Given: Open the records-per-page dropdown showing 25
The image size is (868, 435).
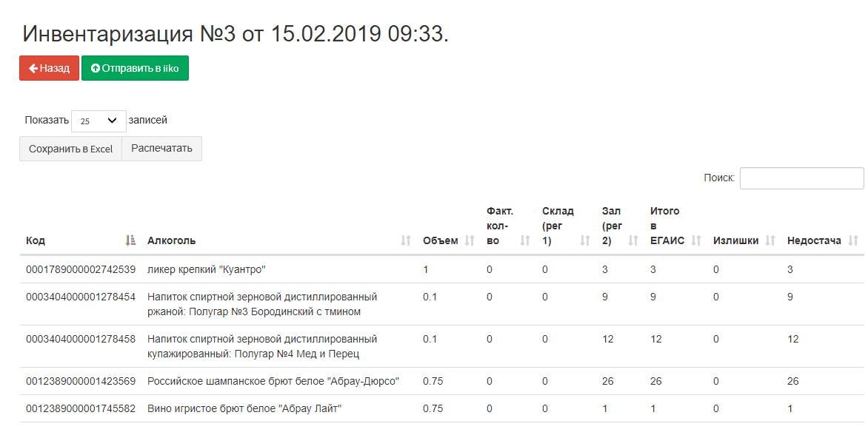Looking at the screenshot, I should pyautogui.click(x=99, y=121).
